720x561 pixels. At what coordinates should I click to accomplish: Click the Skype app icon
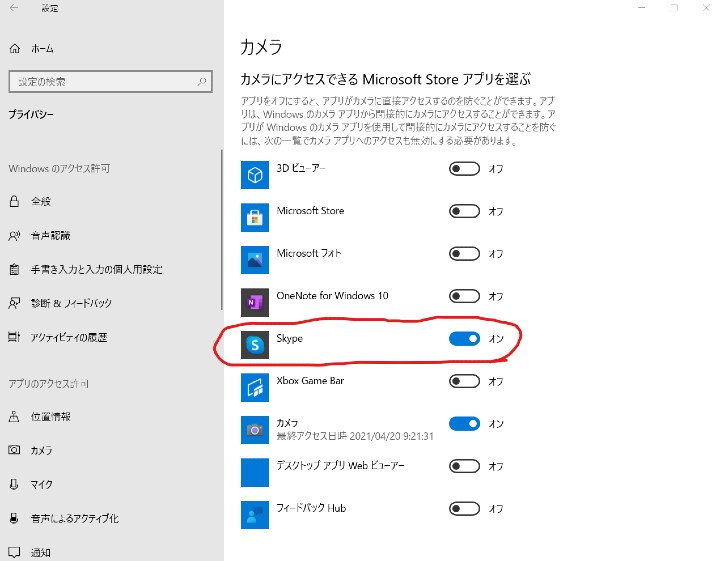pos(255,344)
